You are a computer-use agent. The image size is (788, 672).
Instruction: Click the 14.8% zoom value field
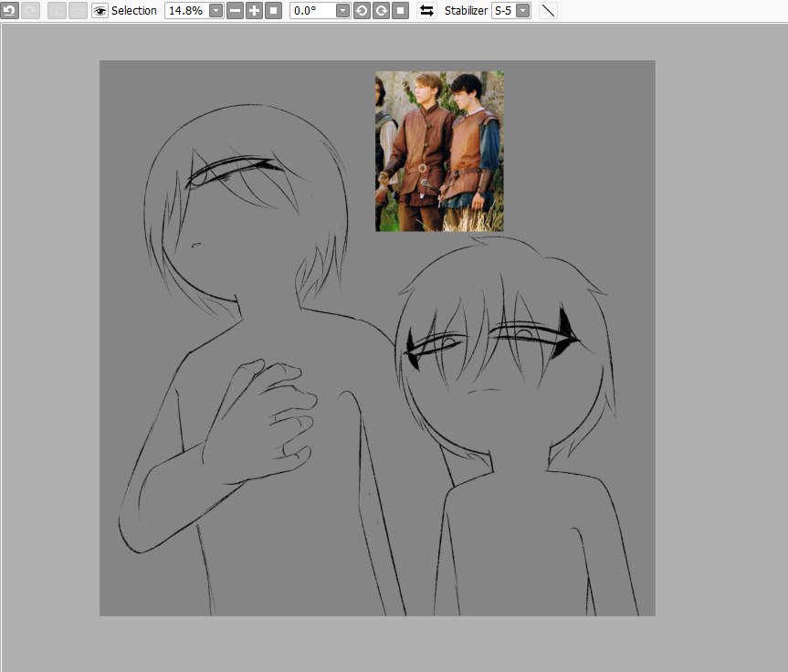click(x=186, y=11)
